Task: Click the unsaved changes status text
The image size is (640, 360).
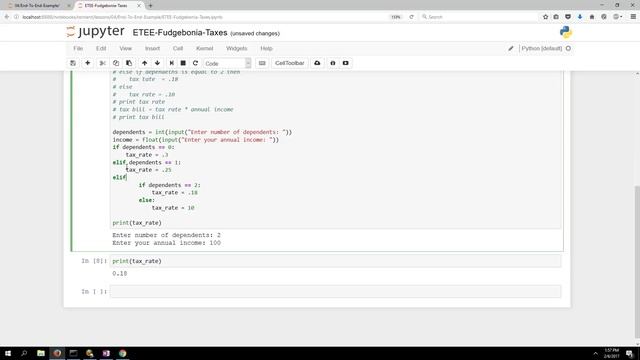Action: pyautogui.click(x=255, y=33)
